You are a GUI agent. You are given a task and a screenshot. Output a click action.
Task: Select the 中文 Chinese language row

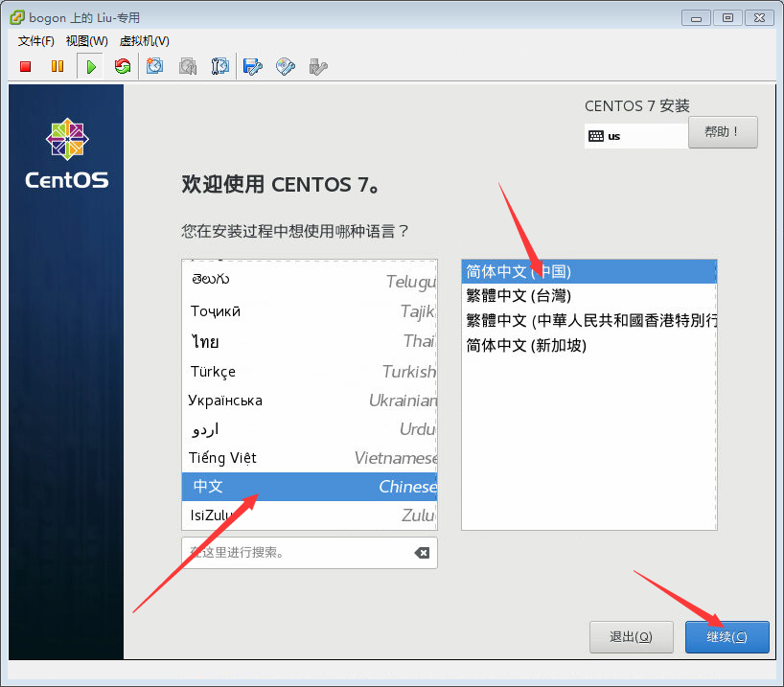(x=309, y=487)
